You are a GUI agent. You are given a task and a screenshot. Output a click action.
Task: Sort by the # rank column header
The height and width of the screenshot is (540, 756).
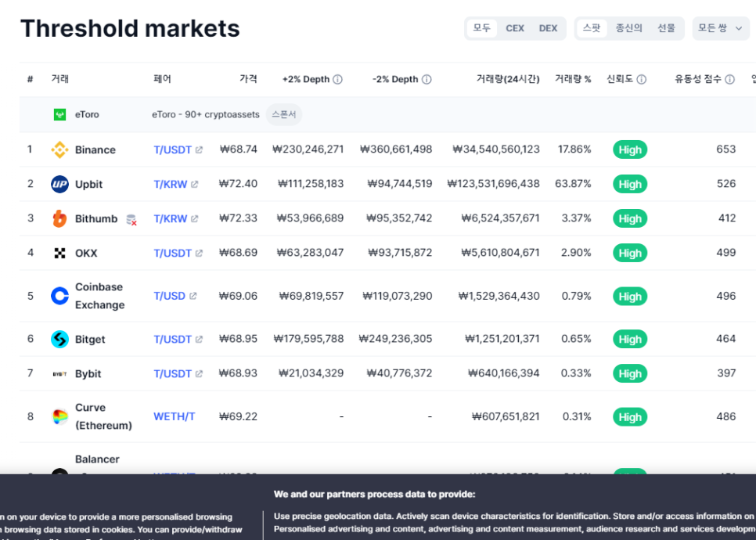pyautogui.click(x=30, y=79)
